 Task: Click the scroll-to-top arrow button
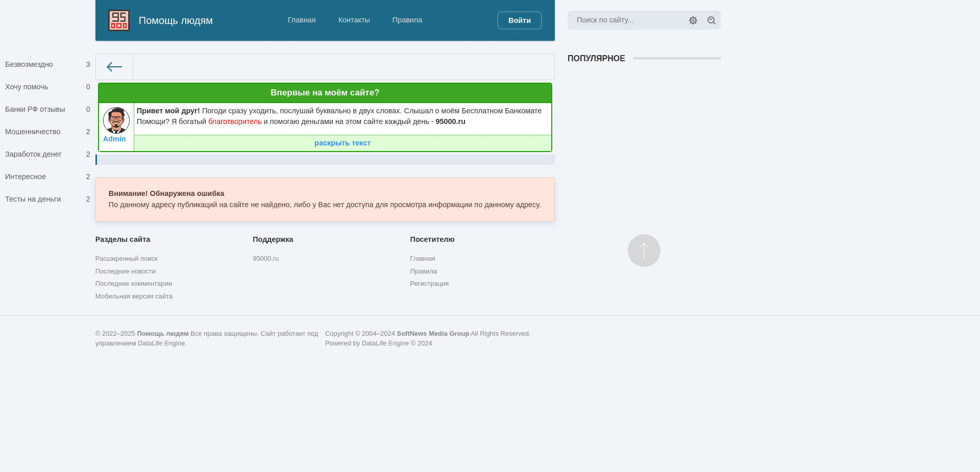pos(644,251)
